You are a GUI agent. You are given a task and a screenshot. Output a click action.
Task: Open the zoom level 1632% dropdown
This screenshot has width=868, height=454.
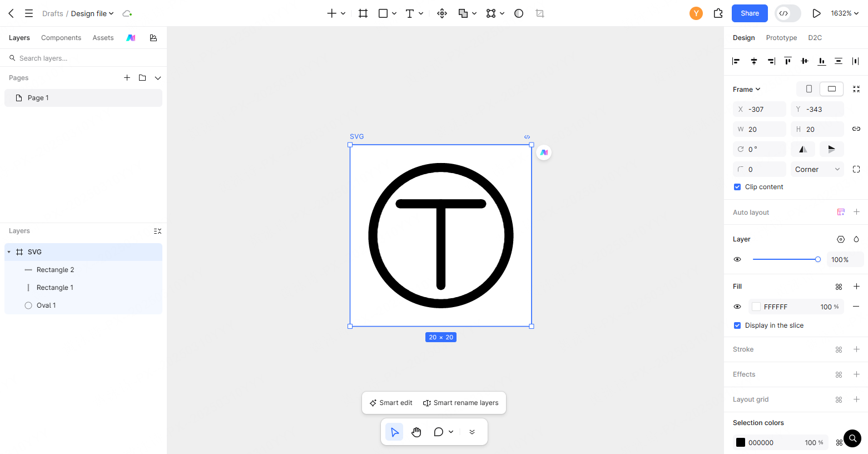tap(845, 13)
